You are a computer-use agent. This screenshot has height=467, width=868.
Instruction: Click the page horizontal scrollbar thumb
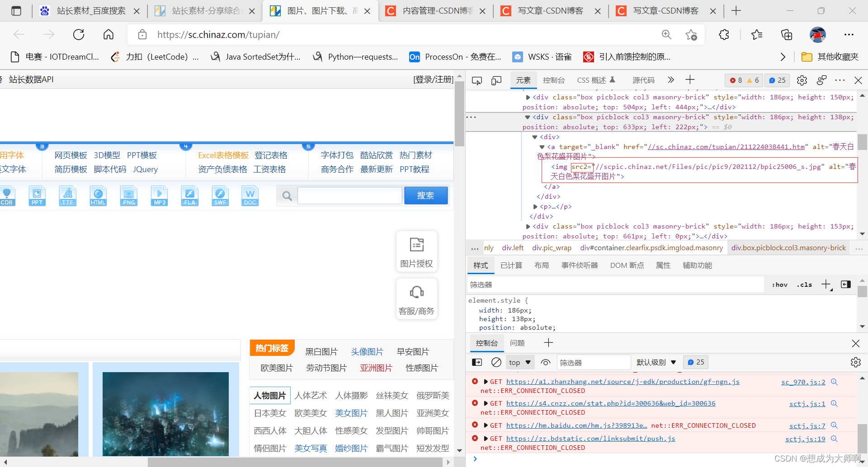[x=295, y=462]
